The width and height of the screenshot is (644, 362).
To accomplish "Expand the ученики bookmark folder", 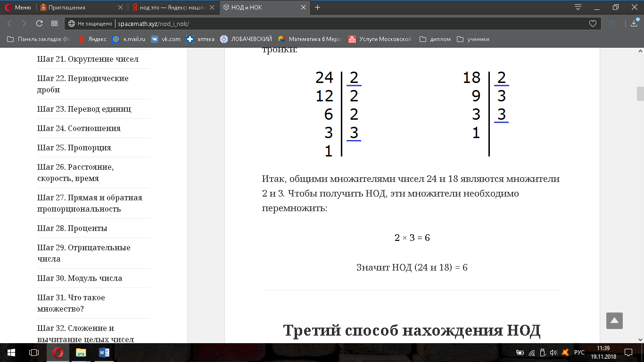I will (x=473, y=39).
